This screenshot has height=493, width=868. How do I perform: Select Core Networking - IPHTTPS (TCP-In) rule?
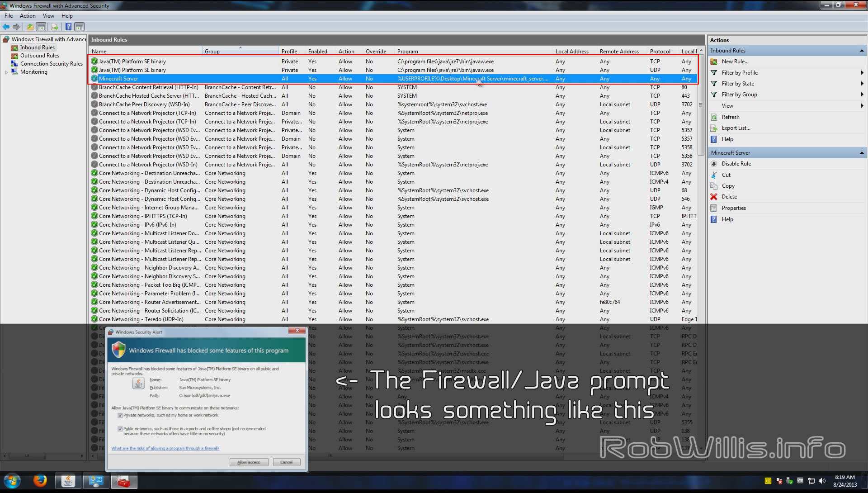[393, 216]
